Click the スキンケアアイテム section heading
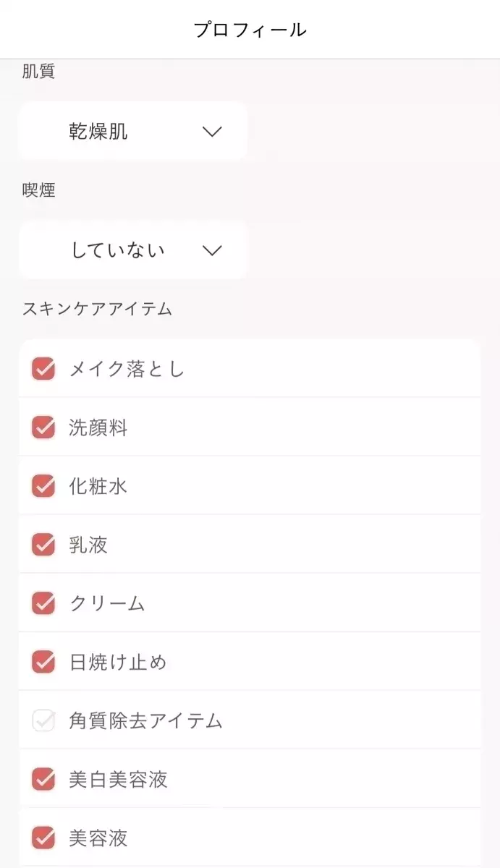 pyautogui.click(x=96, y=309)
